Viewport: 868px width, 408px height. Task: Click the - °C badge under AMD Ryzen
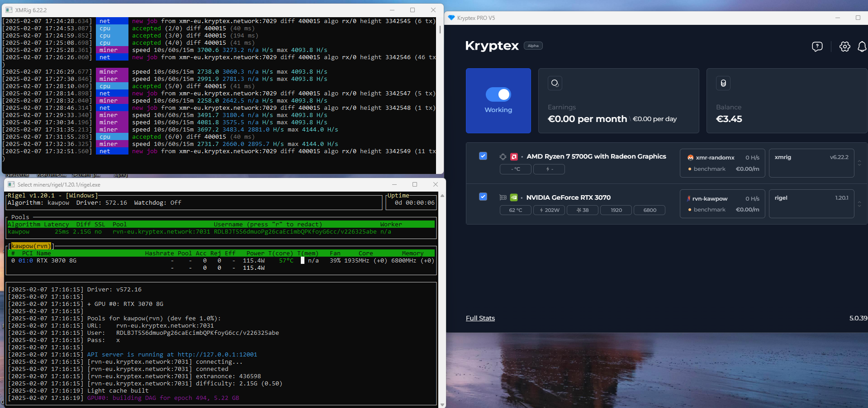click(516, 169)
